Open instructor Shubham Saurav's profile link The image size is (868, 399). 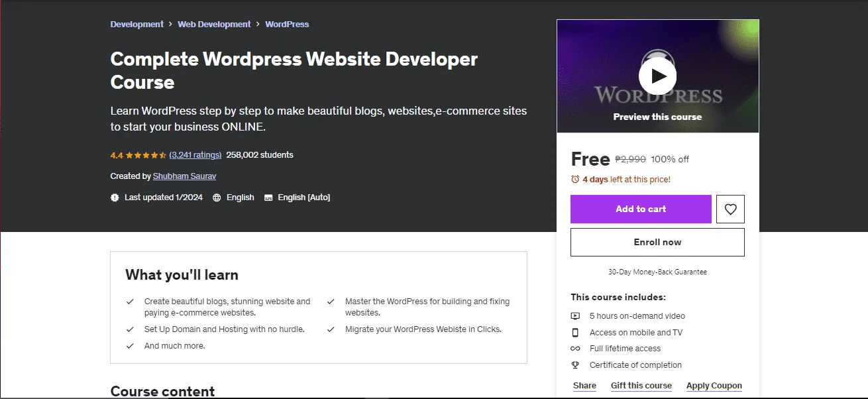pos(184,176)
